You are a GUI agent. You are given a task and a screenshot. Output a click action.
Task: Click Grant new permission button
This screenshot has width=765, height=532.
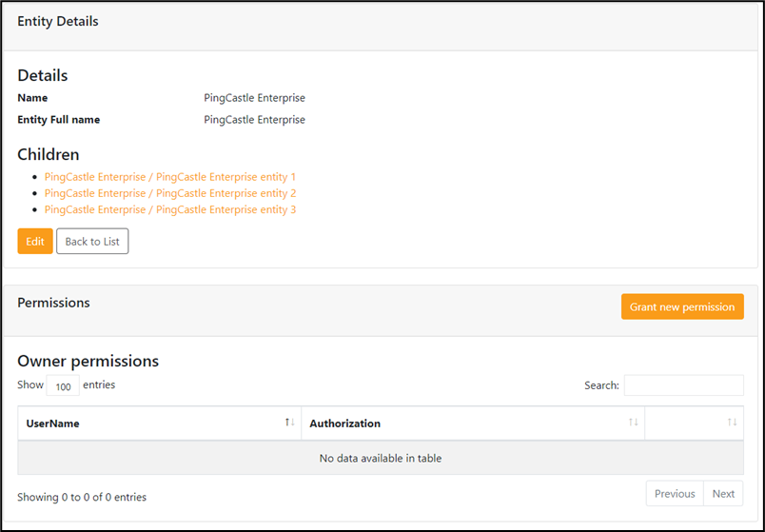point(682,306)
